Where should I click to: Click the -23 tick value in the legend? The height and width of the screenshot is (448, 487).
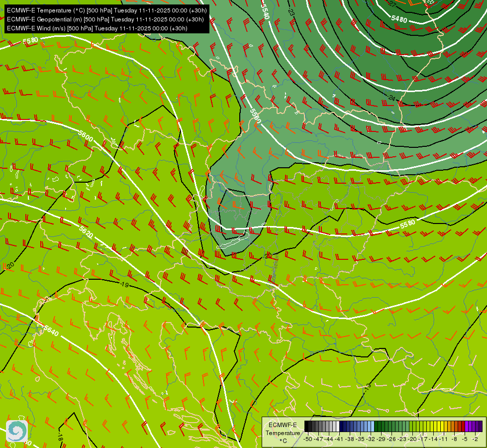point(402,440)
